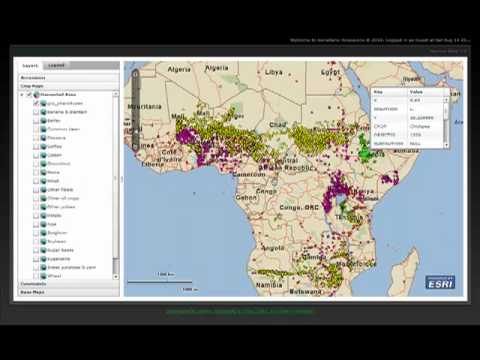Select the Common bean layer label
The width and height of the screenshot is (480, 360).
(63, 129)
